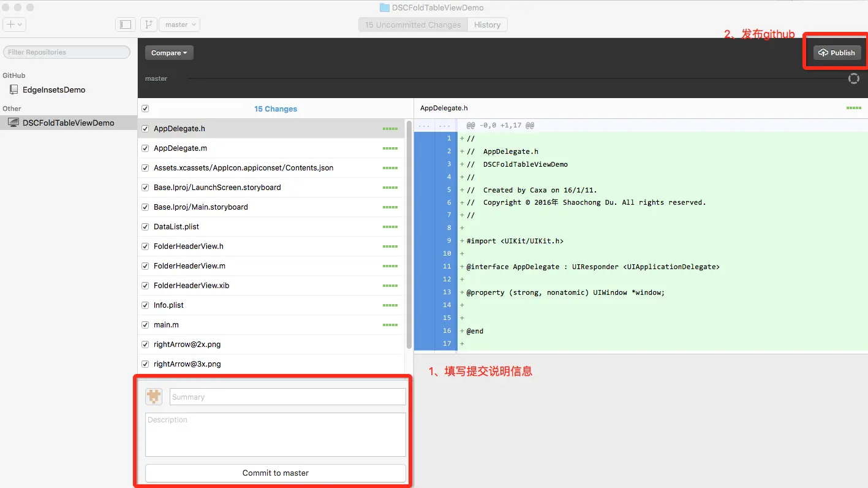Image resolution: width=868 pixels, height=488 pixels.
Task: Click the @interface AppDelegate code line
Action: coord(593,267)
